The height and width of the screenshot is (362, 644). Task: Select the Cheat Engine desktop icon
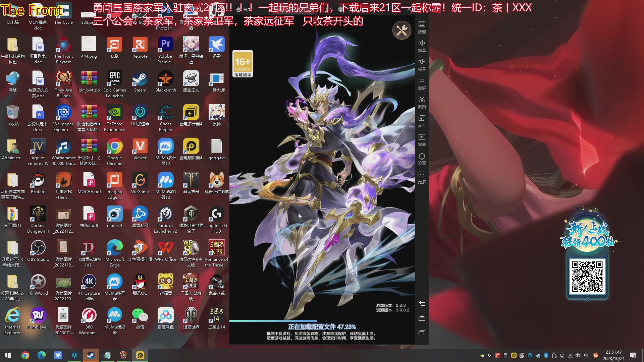pos(165,118)
